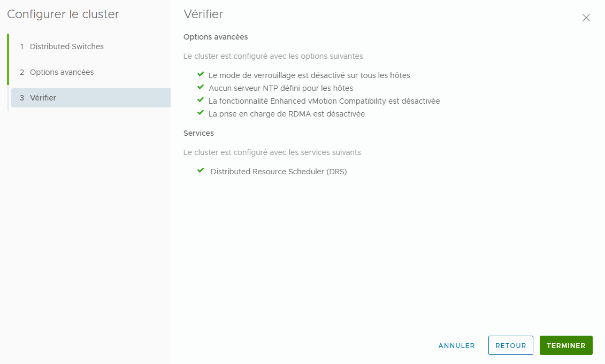Click the RETOUR button
This screenshot has width=605, height=364.
[510, 345]
